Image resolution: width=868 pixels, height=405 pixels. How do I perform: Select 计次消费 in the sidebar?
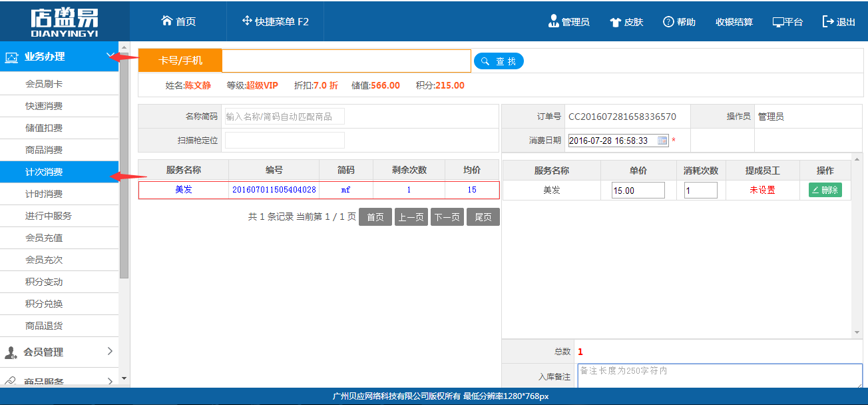pyautogui.click(x=59, y=172)
